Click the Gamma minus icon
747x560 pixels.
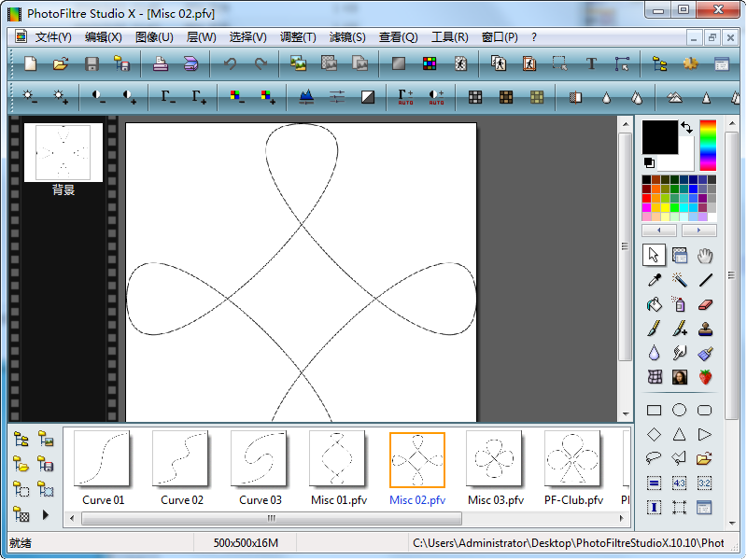168,97
